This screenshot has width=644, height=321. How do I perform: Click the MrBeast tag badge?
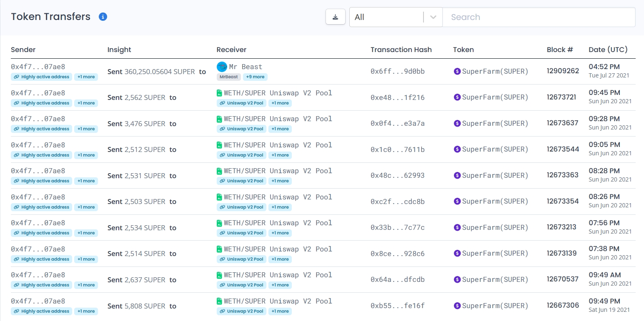point(228,77)
